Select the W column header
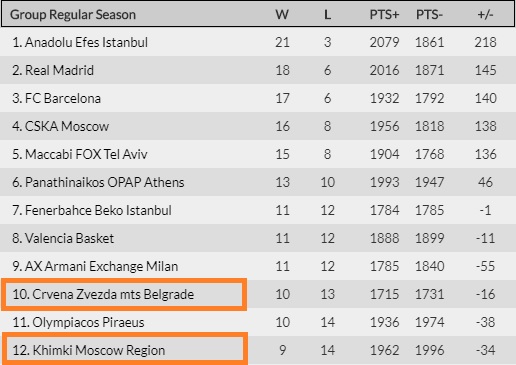 (282, 15)
